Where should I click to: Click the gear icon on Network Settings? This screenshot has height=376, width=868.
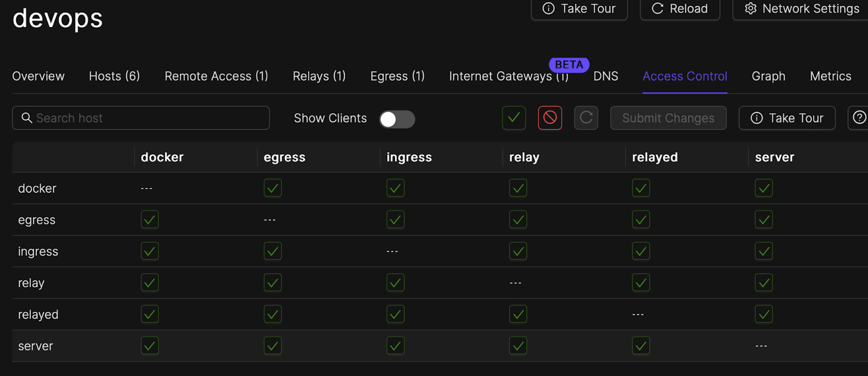pos(750,9)
